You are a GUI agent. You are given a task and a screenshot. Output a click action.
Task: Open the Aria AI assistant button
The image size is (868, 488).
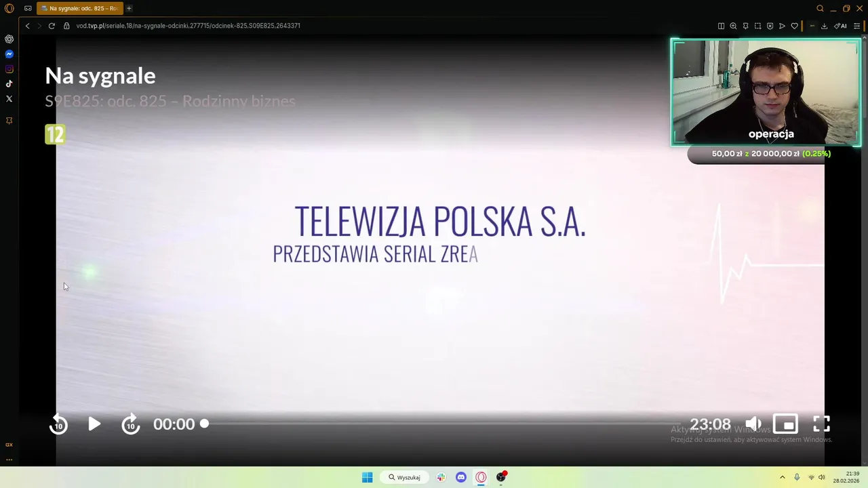pos(840,26)
